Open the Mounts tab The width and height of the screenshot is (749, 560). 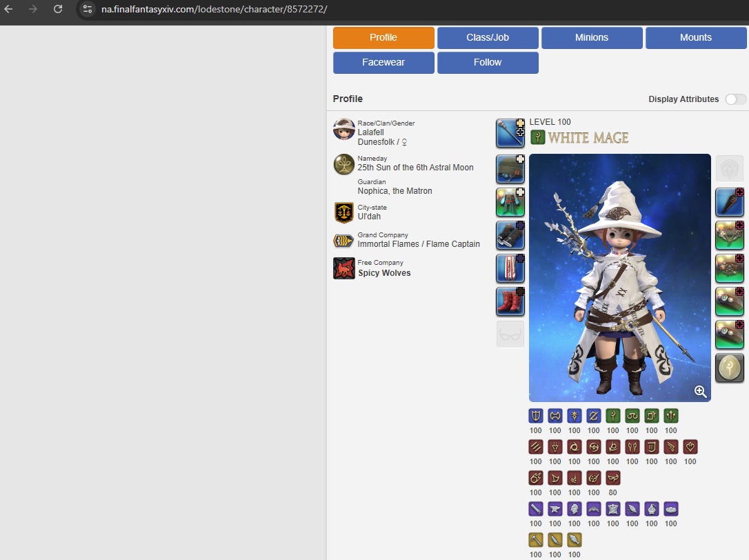pyautogui.click(x=696, y=38)
